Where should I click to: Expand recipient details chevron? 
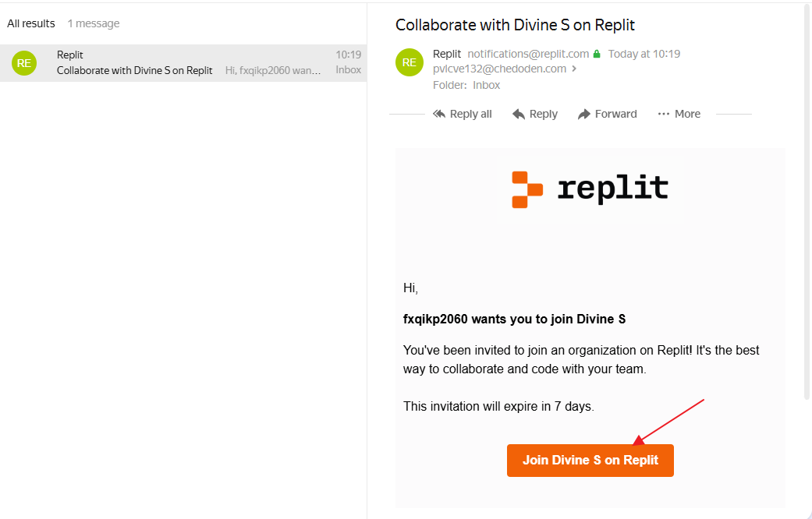click(575, 69)
